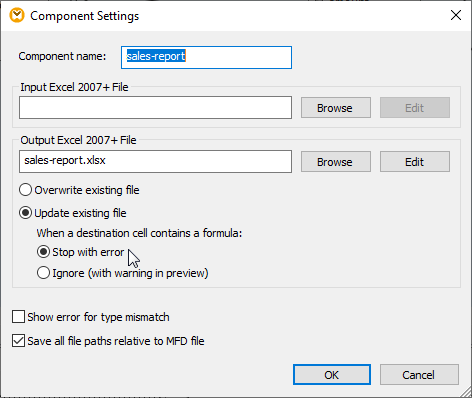Close the Component Settings dialog
Image resolution: width=472 pixels, height=398 pixels.
(x=456, y=15)
